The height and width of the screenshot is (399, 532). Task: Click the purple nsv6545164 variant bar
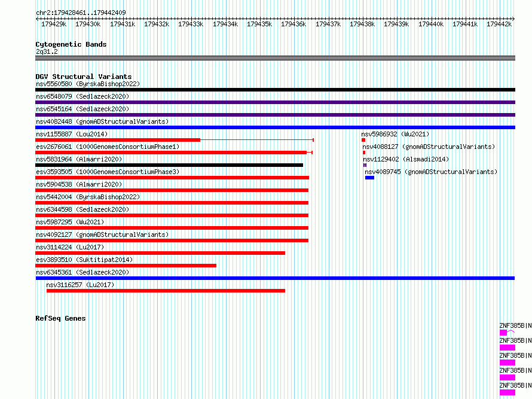click(x=275, y=115)
